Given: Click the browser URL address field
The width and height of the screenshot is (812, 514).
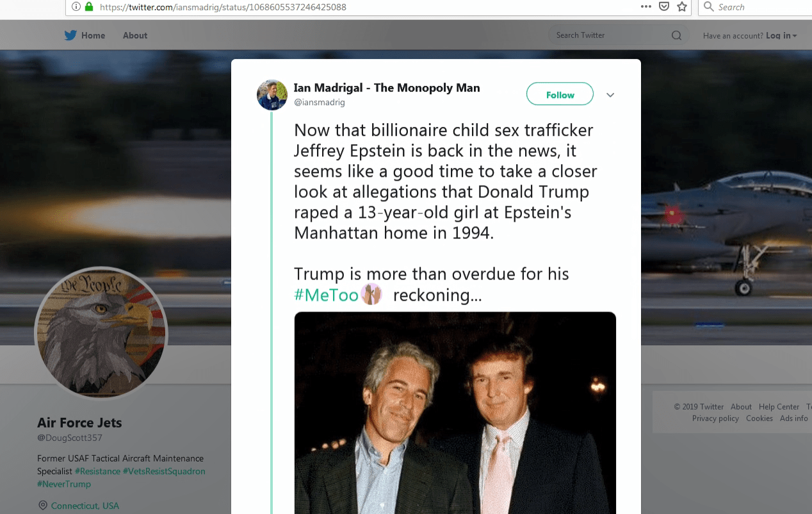Looking at the screenshot, I should pyautogui.click(x=359, y=7).
